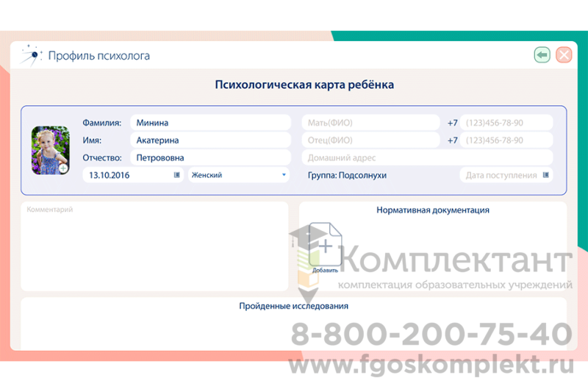Focus the Домашний адрес field
588x392 pixels.
point(426,157)
